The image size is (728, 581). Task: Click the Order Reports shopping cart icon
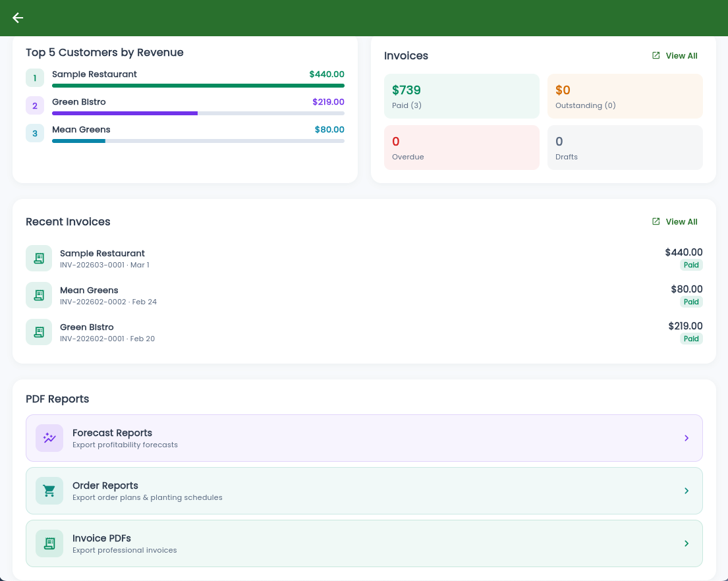pyautogui.click(x=49, y=491)
